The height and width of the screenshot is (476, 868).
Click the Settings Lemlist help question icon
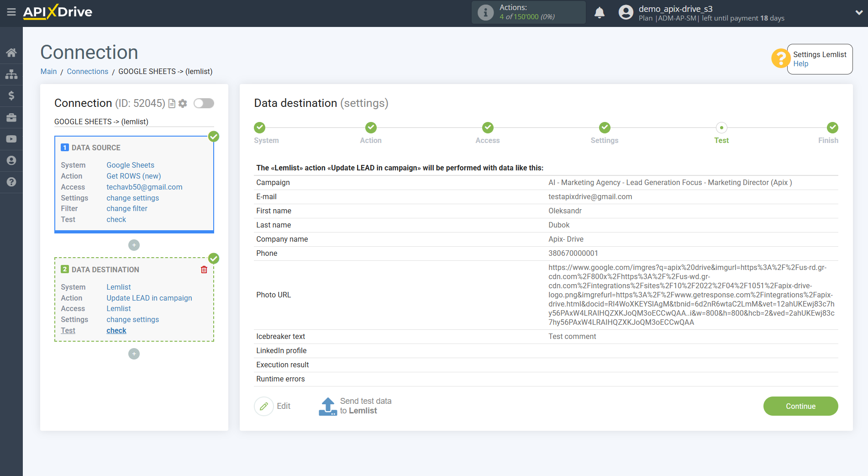(780, 58)
